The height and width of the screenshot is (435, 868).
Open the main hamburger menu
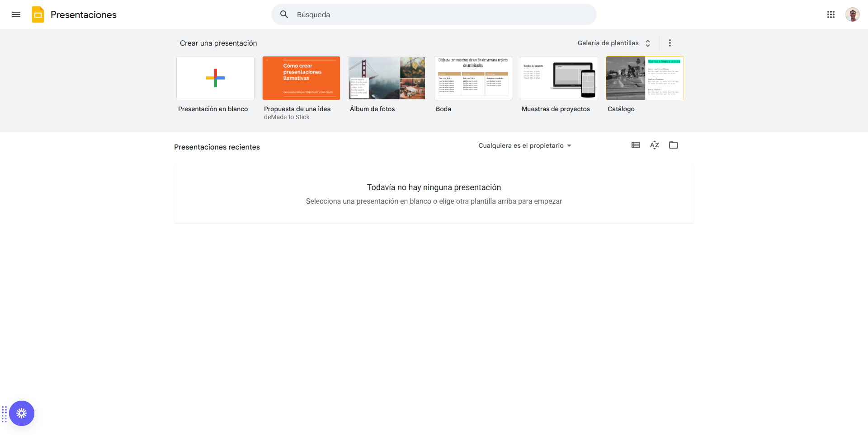coord(16,14)
